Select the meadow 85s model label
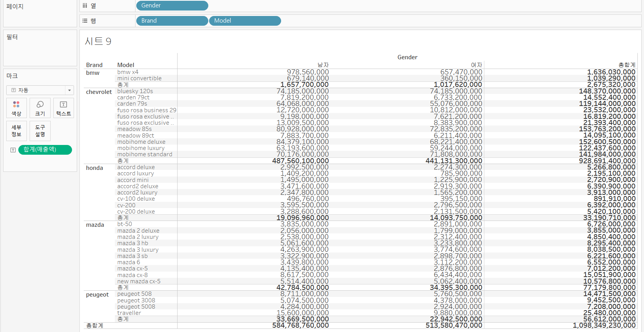644x332 pixels. click(134, 129)
